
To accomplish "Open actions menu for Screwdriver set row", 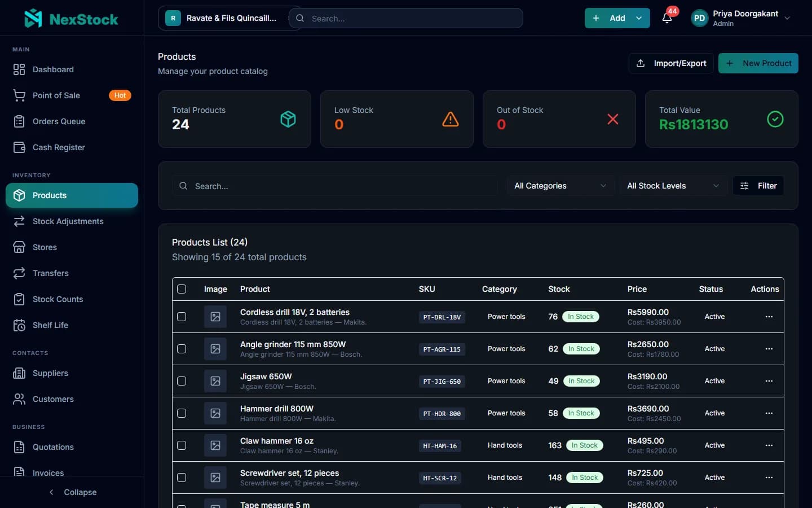I will pos(769,478).
